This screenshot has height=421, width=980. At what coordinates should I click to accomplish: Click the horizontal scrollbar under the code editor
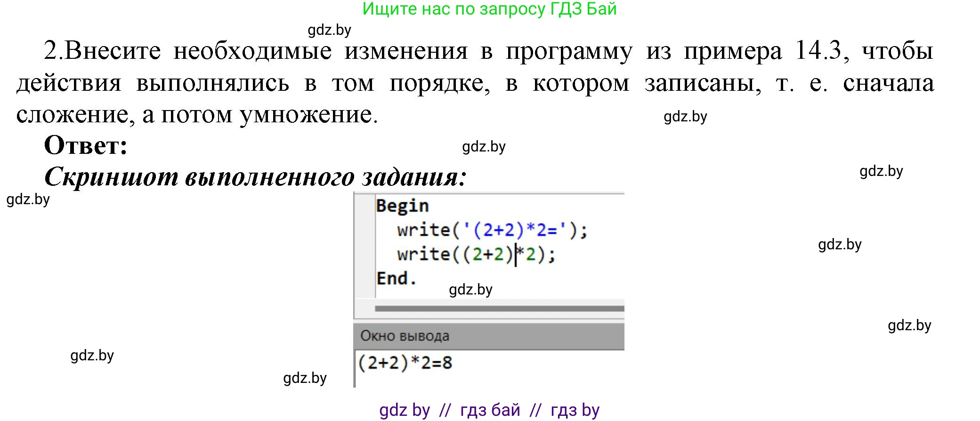499,309
